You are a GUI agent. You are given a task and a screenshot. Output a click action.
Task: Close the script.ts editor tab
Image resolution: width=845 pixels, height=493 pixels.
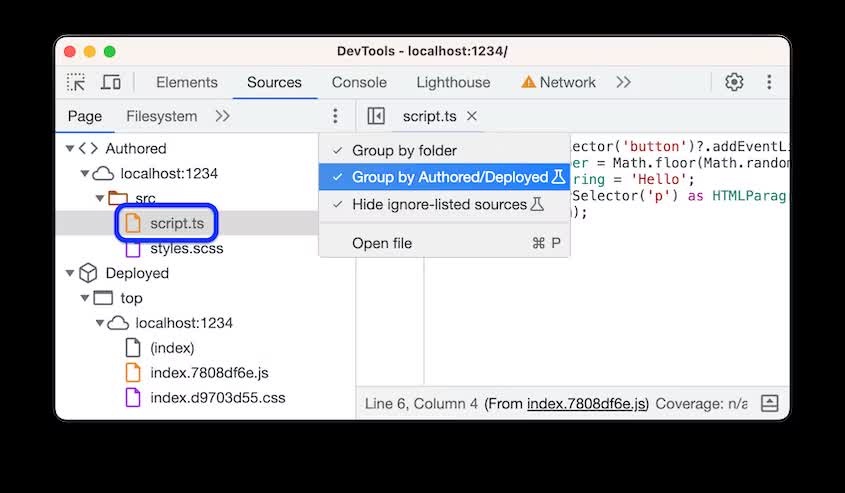[472, 116]
